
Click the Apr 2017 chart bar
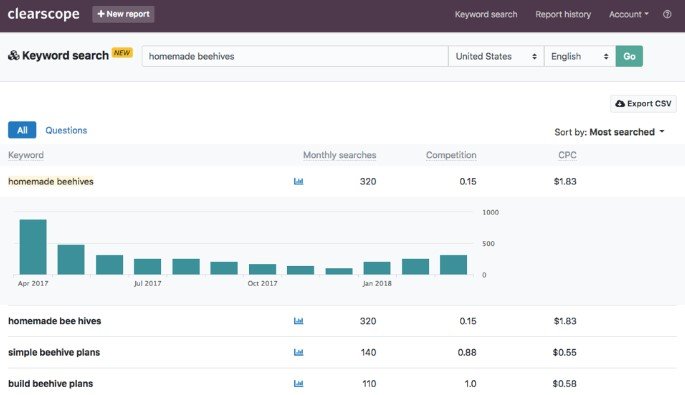[x=33, y=247]
